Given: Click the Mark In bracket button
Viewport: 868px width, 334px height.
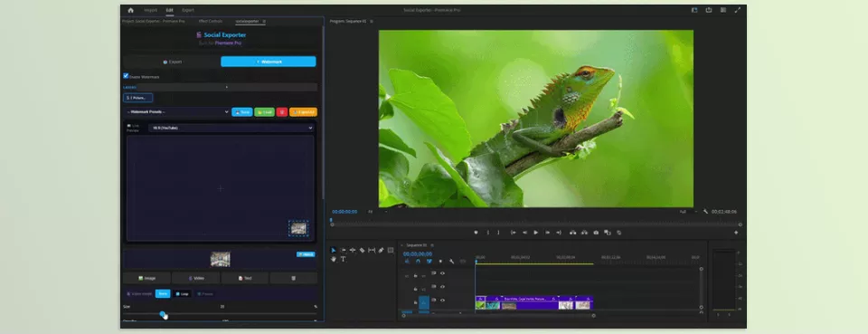Looking at the screenshot, I should click(x=487, y=233).
